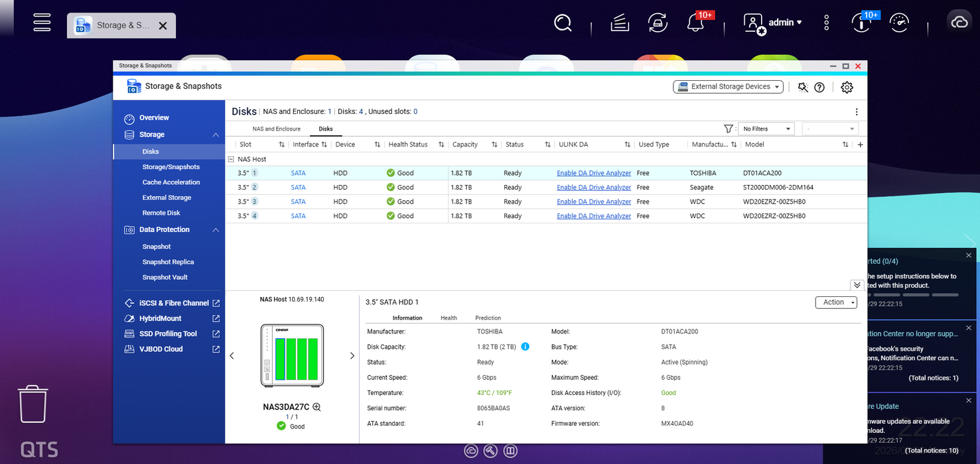Expand the No Filters dropdown
This screenshot has height=464, width=980.
tap(766, 129)
